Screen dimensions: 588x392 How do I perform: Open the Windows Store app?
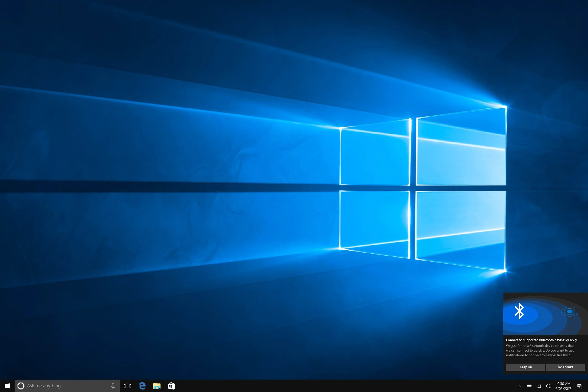(x=171, y=386)
